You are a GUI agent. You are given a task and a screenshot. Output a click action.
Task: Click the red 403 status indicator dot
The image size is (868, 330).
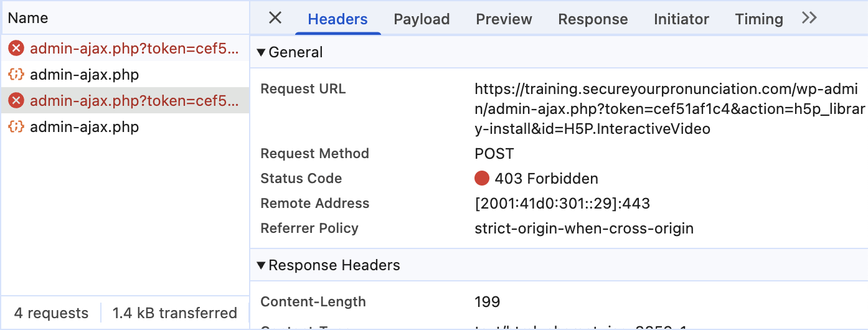coord(482,179)
